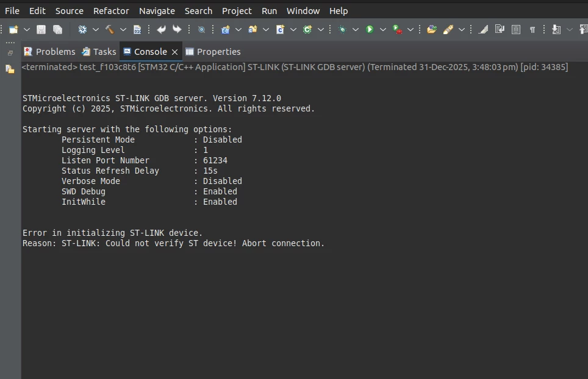Click the Skip All Breakpoints icon
Image resolution: width=588 pixels, height=379 pixels.
[202, 30]
